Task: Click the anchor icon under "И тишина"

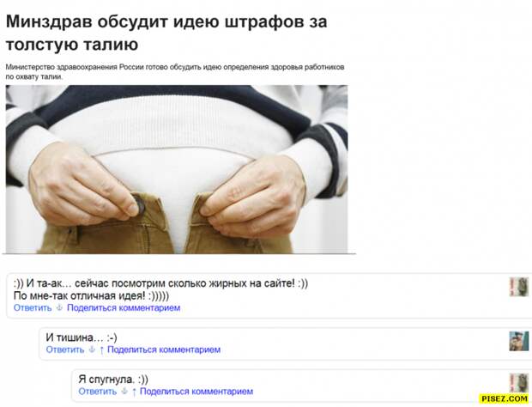Action: coord(92,349)
